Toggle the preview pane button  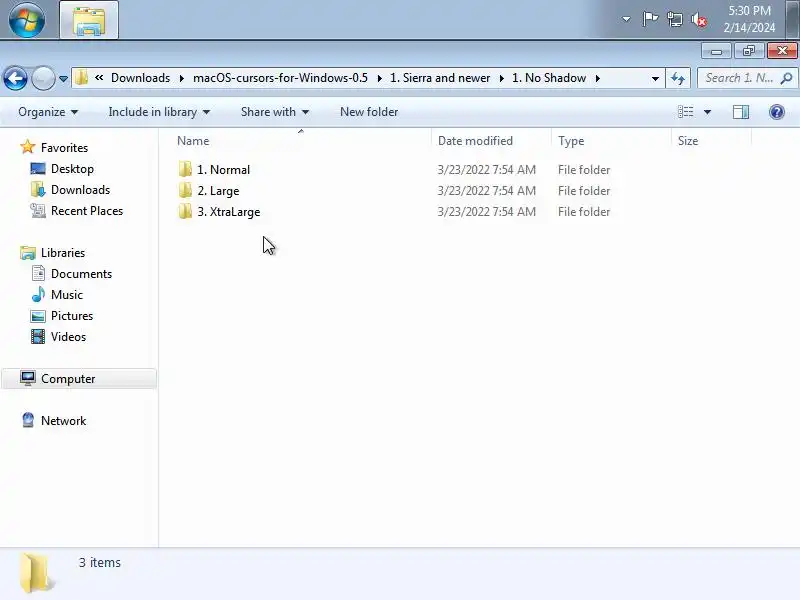pyautogui.click(x=741, y=112)
